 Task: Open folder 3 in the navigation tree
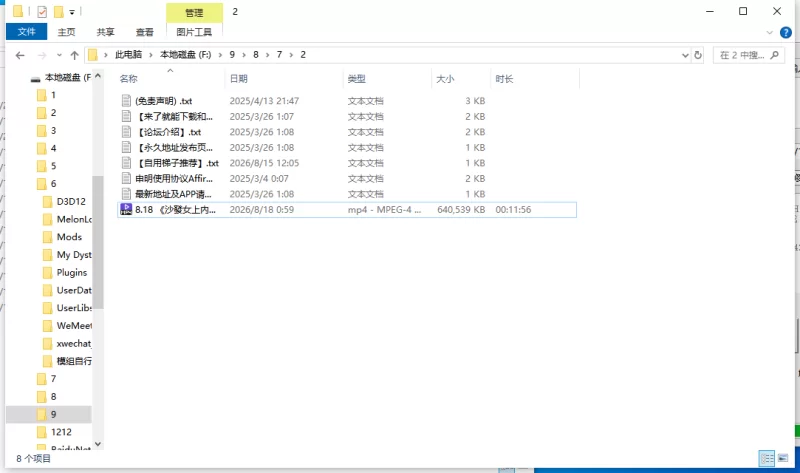(x=53, y=131)
